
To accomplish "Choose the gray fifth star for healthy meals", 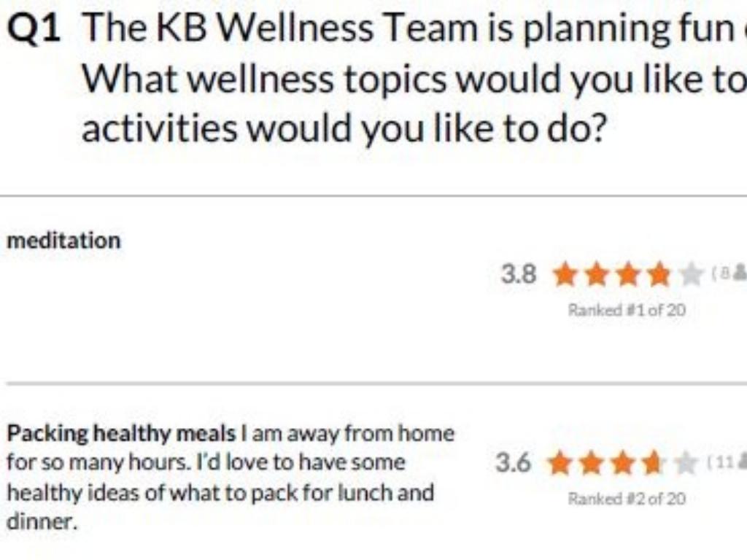I will [x=686, y=463].
